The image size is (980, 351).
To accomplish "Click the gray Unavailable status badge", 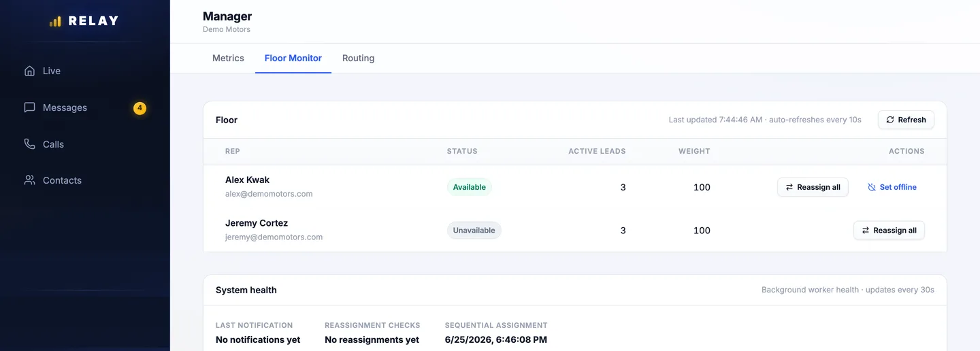I will (x=474, y=231).
